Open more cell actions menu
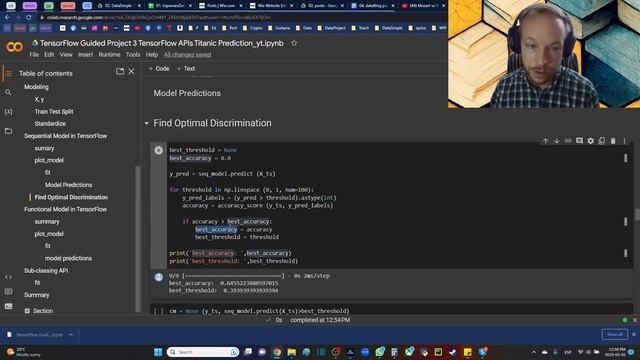The width and height of the screenshot is (640, 360). point(624,141)
